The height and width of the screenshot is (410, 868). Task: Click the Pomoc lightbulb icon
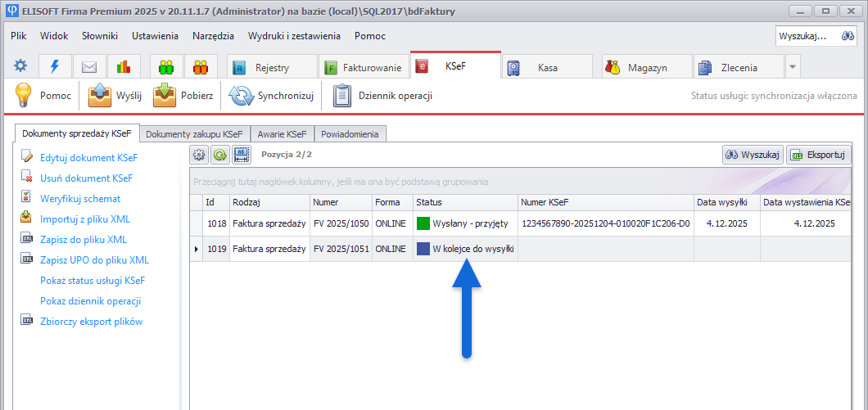(x=23, y=96)
